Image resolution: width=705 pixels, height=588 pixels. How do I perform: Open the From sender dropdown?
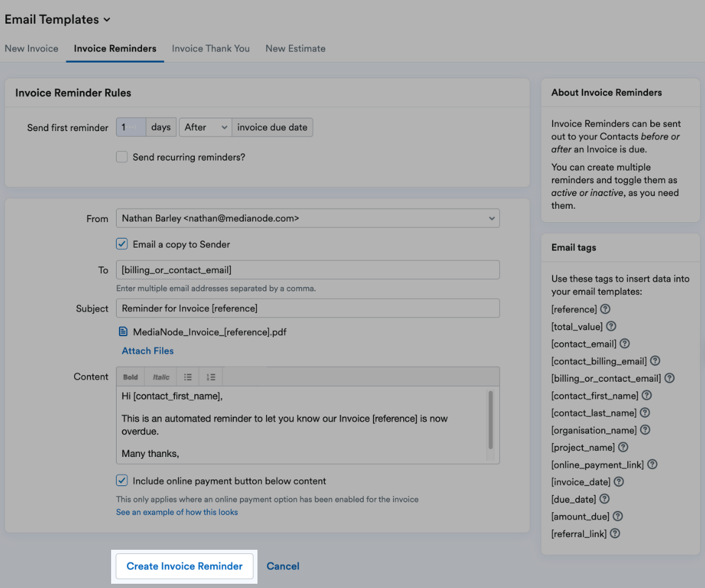pos(308,218)
